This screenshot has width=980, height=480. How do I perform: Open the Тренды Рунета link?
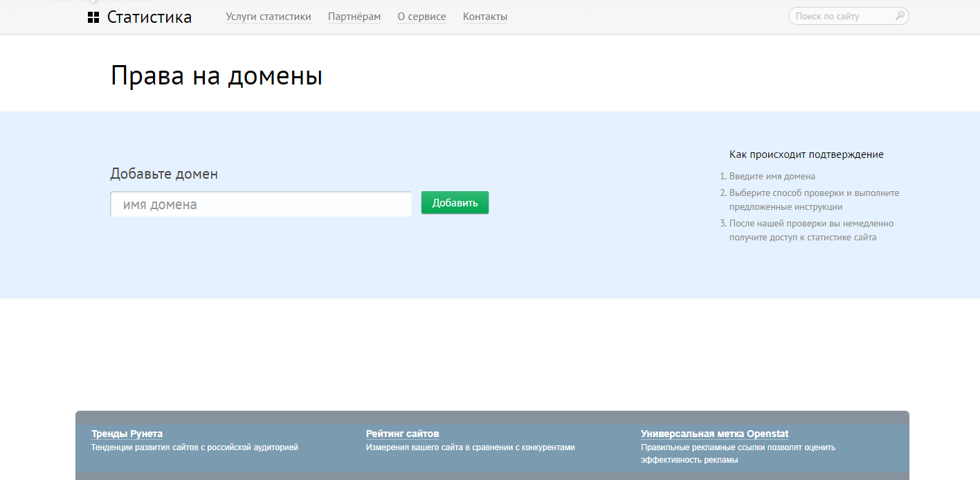click(127, 433)
